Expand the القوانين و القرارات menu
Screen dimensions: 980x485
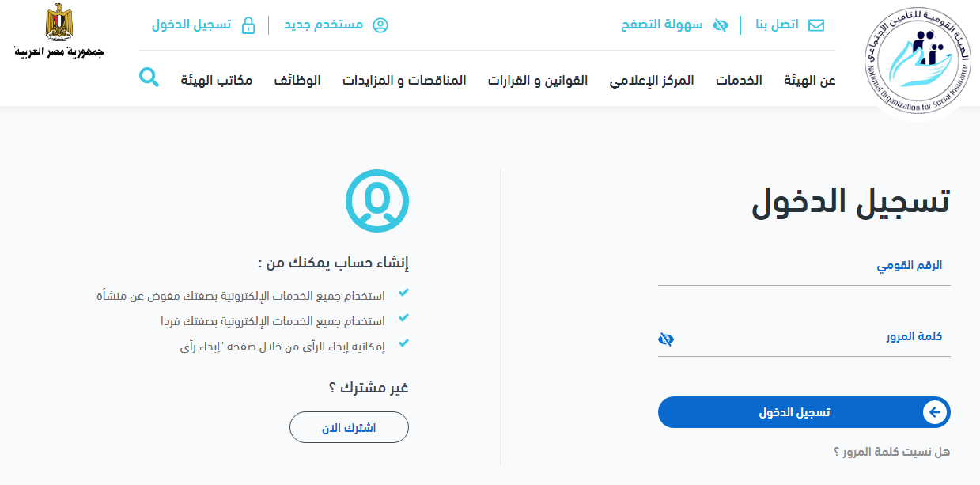click(x=538, y=80)
